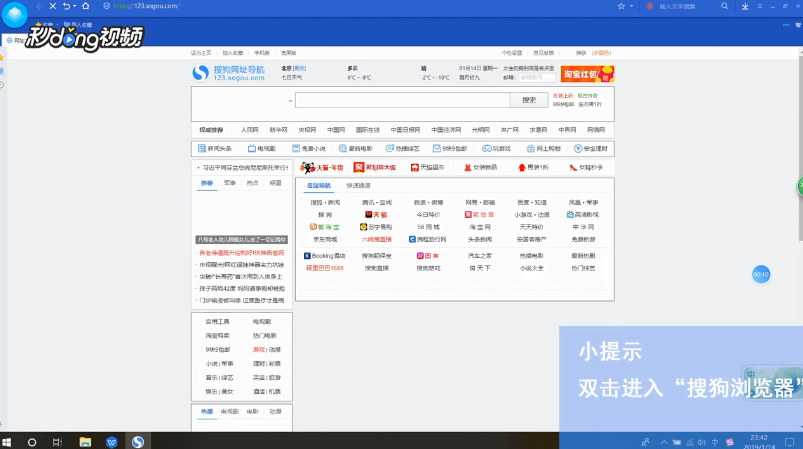The width and height of the screenshot is (803, 449).
Task: Open 新闻头条 news headlines icon link
Action: (x=215, y=148)
